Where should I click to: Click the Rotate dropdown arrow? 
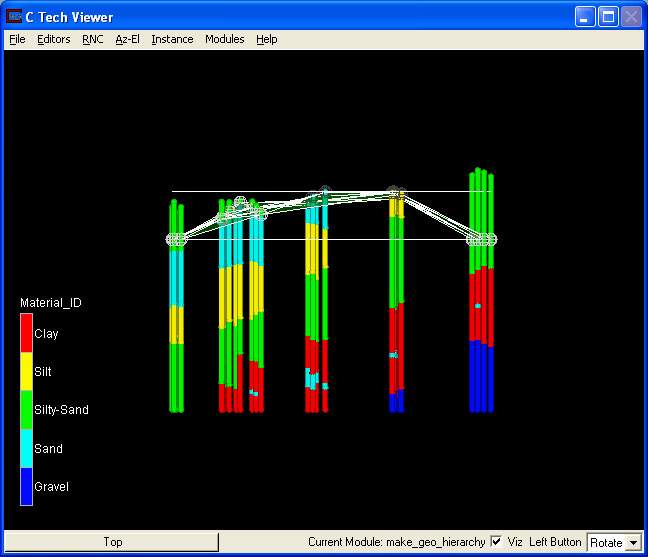pyautogui.click(x=634, y=542)
